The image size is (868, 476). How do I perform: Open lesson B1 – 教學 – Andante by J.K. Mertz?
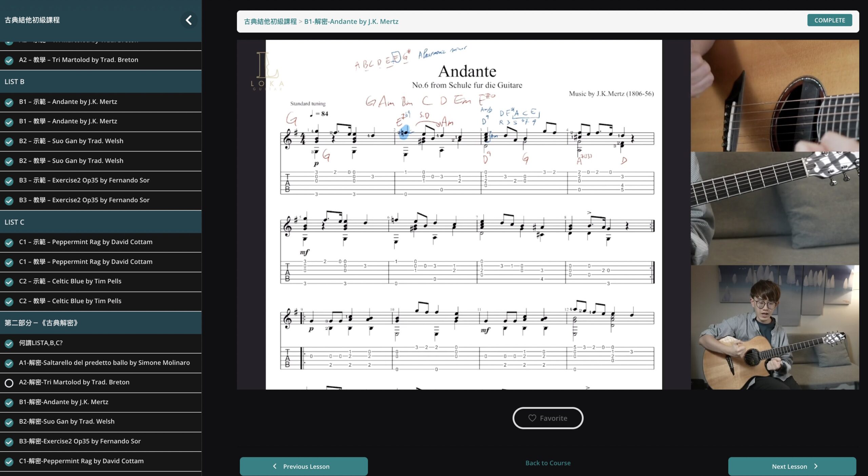101,121
